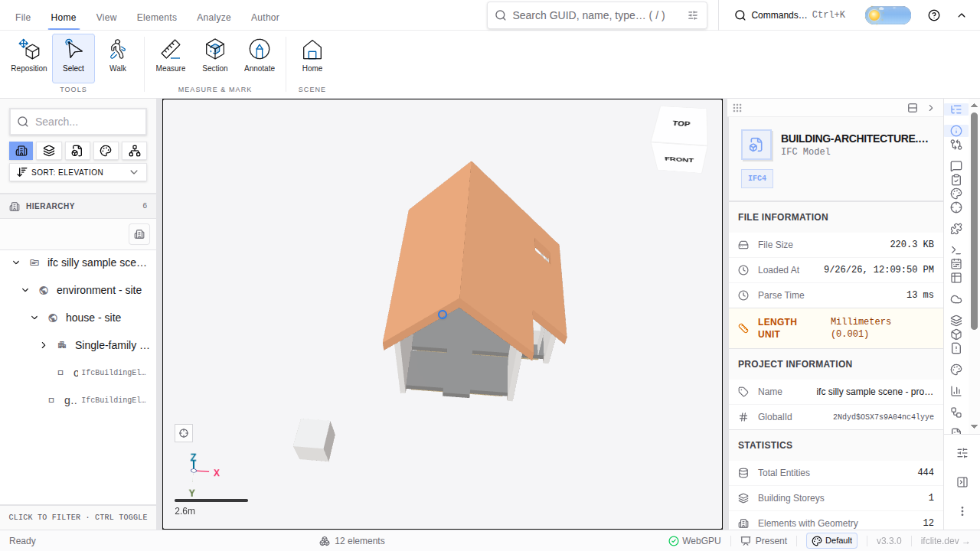Viewport: 980px width, 551px height.
Task: Open the bar chart icon in the right sidebar
Action: click(x=956, y=391)
